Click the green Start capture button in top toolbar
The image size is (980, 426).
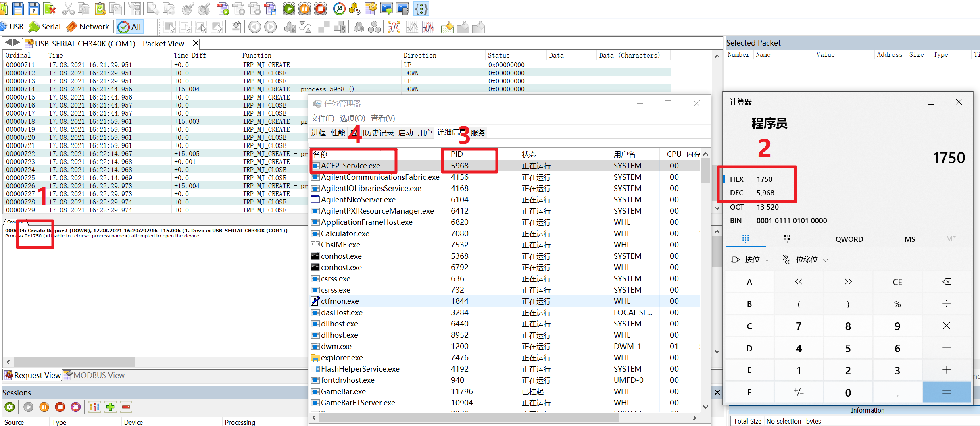click(289, 8)
